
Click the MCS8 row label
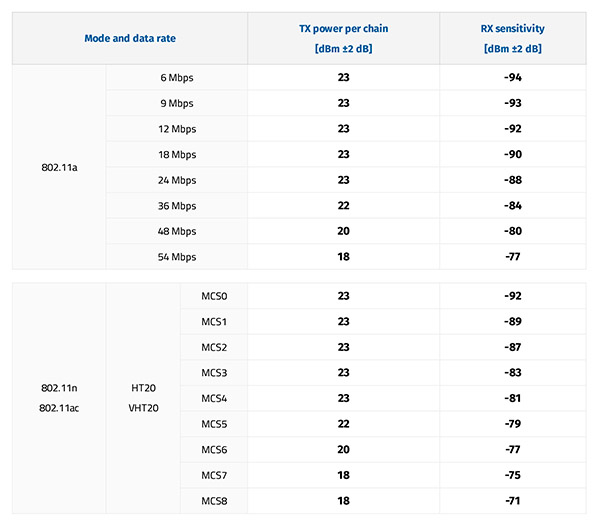(214, 500)
